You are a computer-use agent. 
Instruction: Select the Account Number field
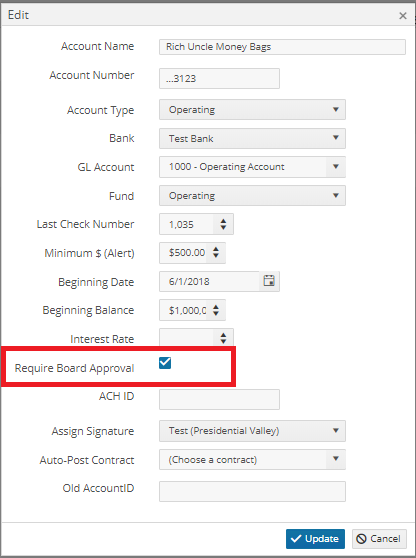coord(219,79)
